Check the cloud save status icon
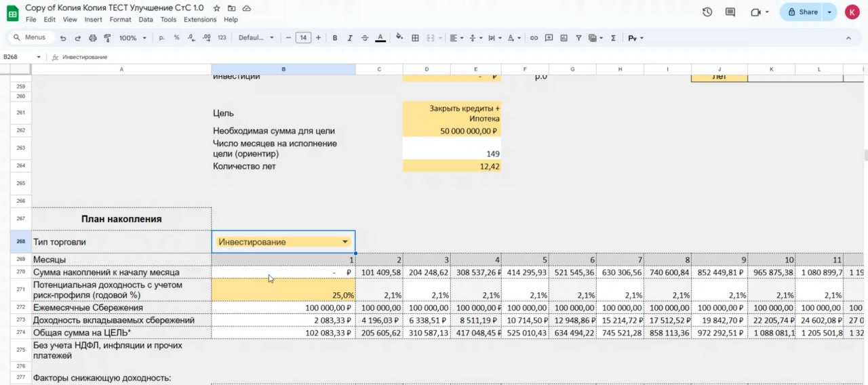Image resolution: width=868 pixels, height=385 pixels. coord(246,8)
